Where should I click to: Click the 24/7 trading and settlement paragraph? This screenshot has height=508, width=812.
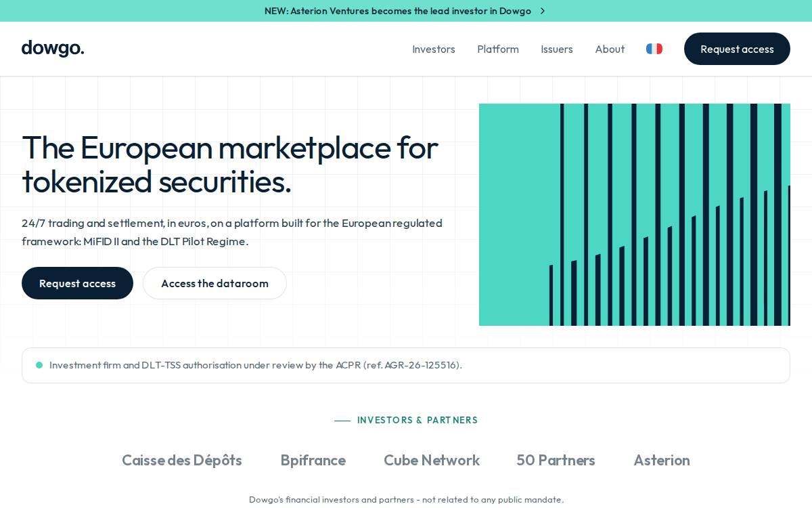[x=232, y=232]
